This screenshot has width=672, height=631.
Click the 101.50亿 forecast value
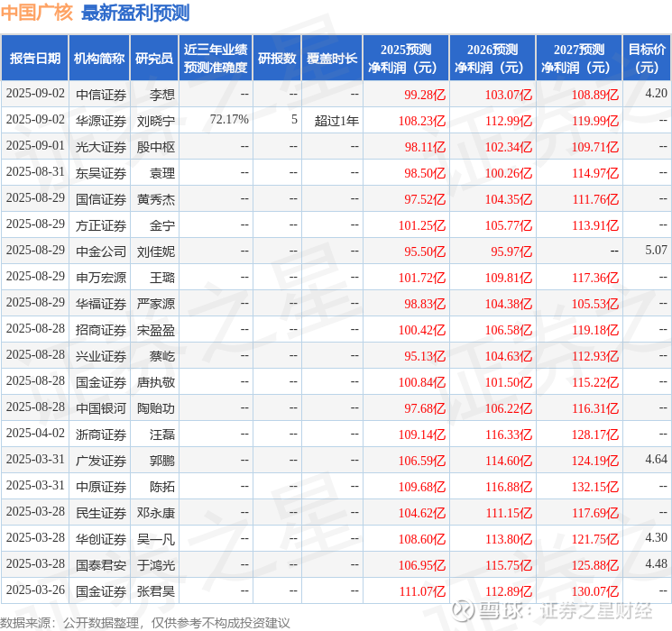coord(509,382)
